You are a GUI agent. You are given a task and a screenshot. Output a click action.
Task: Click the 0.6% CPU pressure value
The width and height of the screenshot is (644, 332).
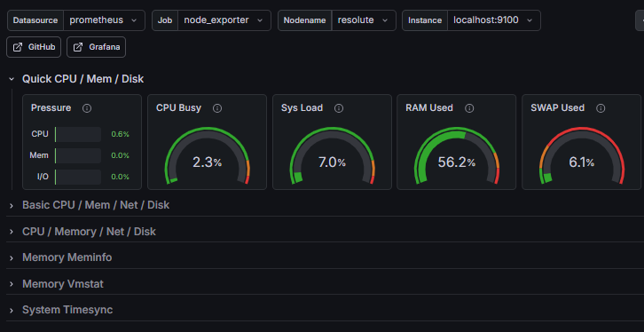pyautogui.click(x=121, y=134)
